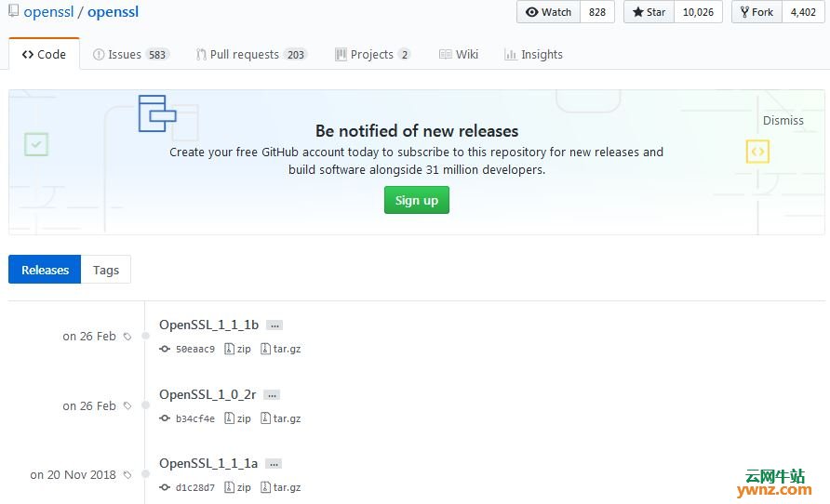Click the 'Be notified of new releases' heading

click(417, 130)
